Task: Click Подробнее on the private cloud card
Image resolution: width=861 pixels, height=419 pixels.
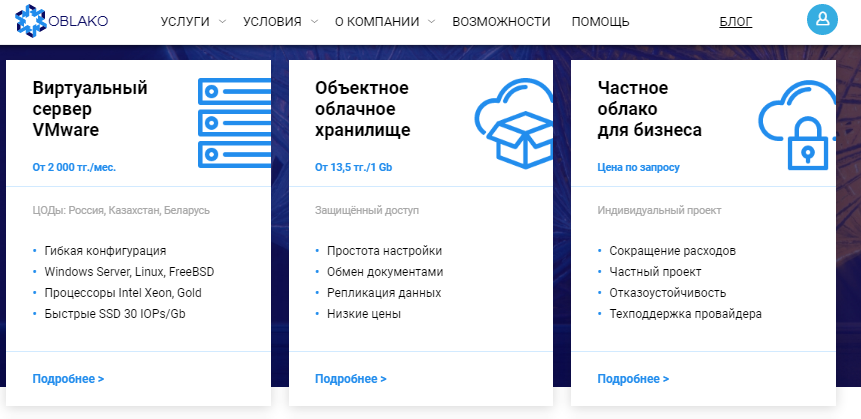Action: tap(633, 379)
